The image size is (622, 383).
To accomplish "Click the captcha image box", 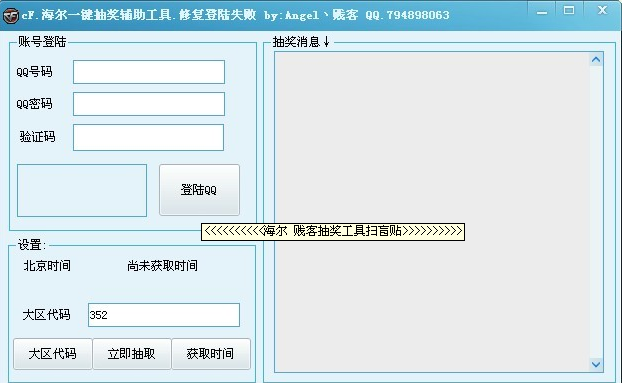I will tap(82, 190).
